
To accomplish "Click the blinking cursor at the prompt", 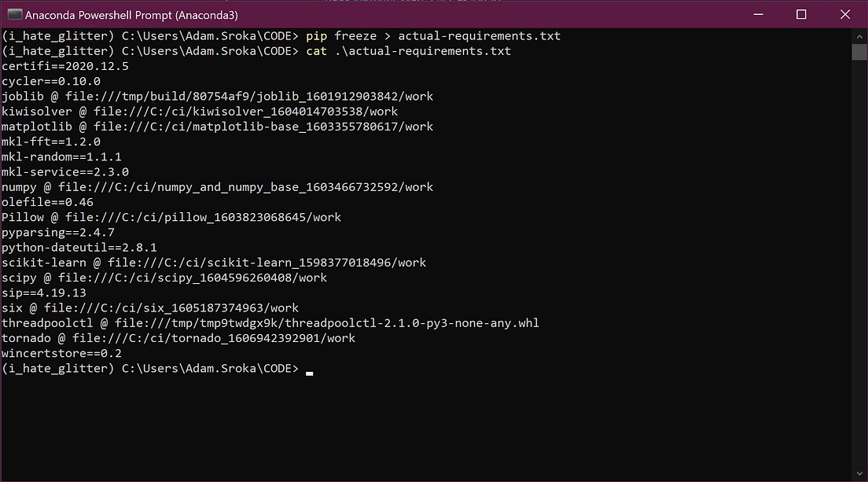I will (308, 372).
